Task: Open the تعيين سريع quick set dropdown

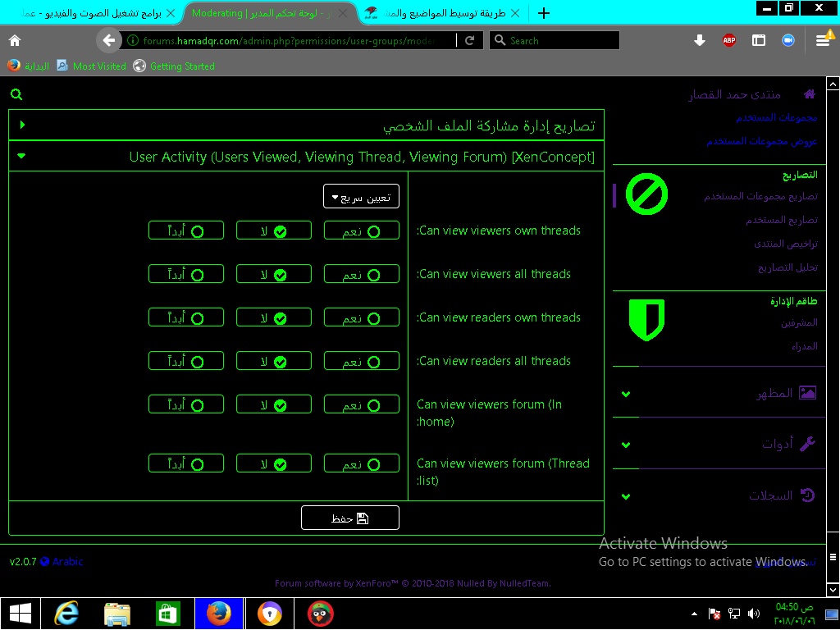Action: (361, 197)
